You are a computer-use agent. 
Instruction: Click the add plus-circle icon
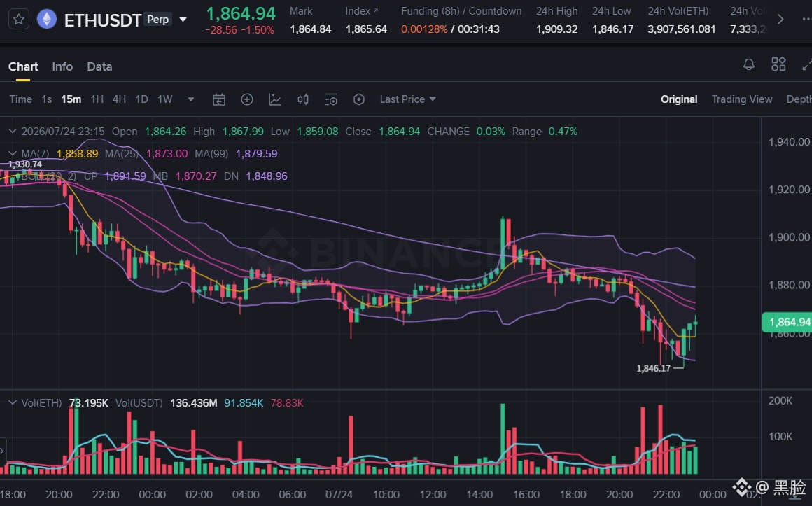247,99
